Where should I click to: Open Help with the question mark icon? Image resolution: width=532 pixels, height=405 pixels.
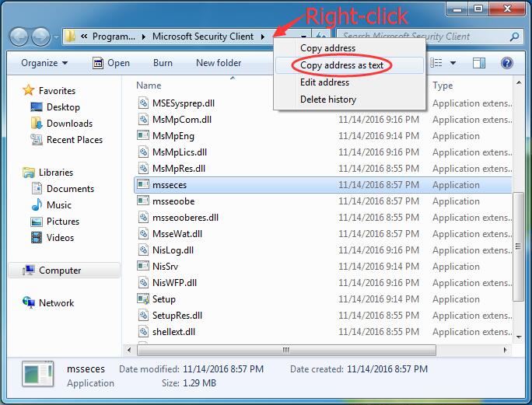tap(507, 63)
